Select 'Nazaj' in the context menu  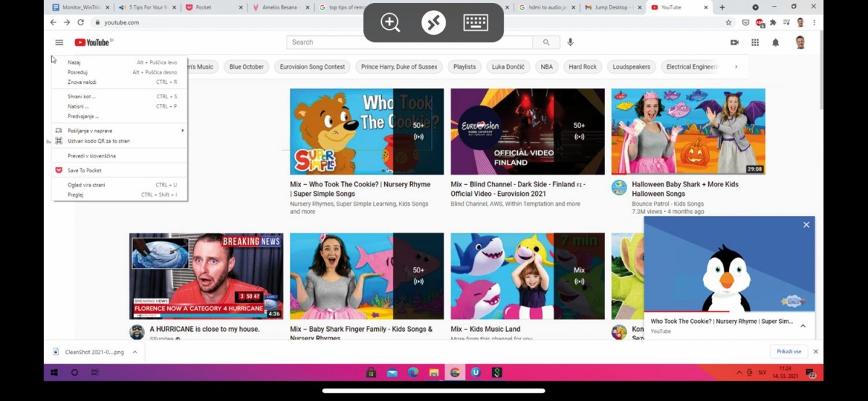point(119,62)
